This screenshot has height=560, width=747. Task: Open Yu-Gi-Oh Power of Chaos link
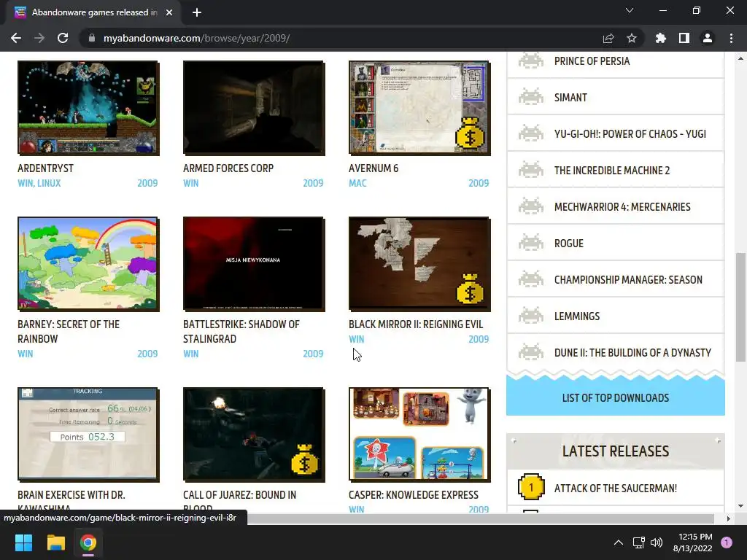click(x=630, y=134)
